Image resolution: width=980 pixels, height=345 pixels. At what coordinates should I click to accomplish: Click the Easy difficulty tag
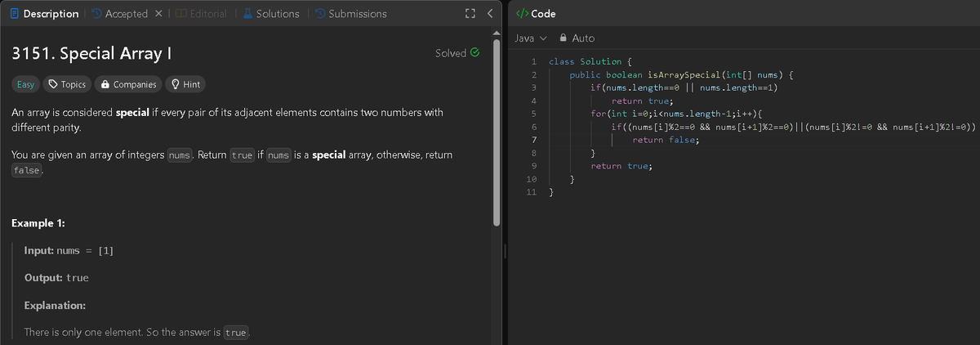tap(26, 84)
